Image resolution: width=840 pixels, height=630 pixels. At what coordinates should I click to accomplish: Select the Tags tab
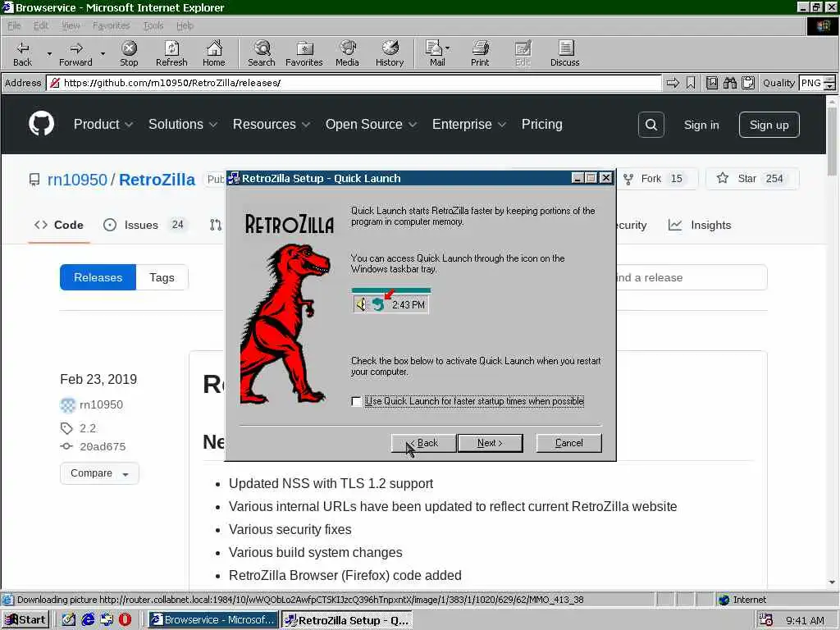click(162, 277)
